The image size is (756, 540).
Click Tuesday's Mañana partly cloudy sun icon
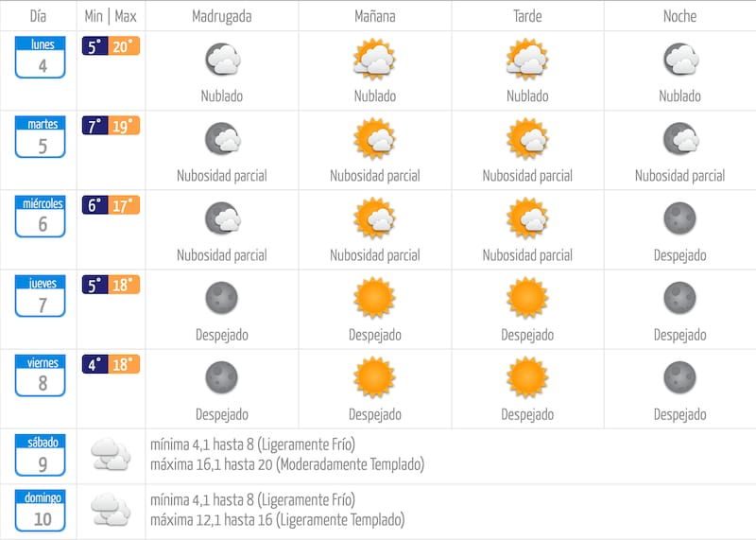pyautogui.click(x=374, y=139)
